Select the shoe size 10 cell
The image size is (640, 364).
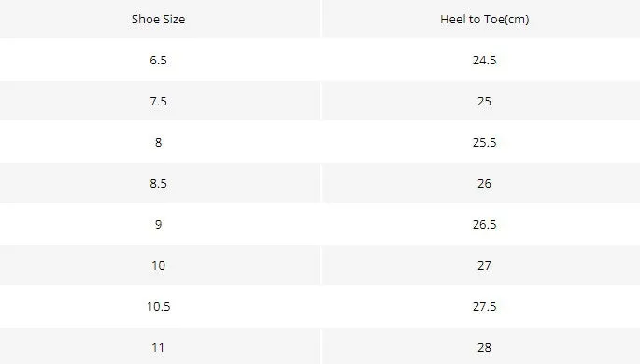coord(159,265)
